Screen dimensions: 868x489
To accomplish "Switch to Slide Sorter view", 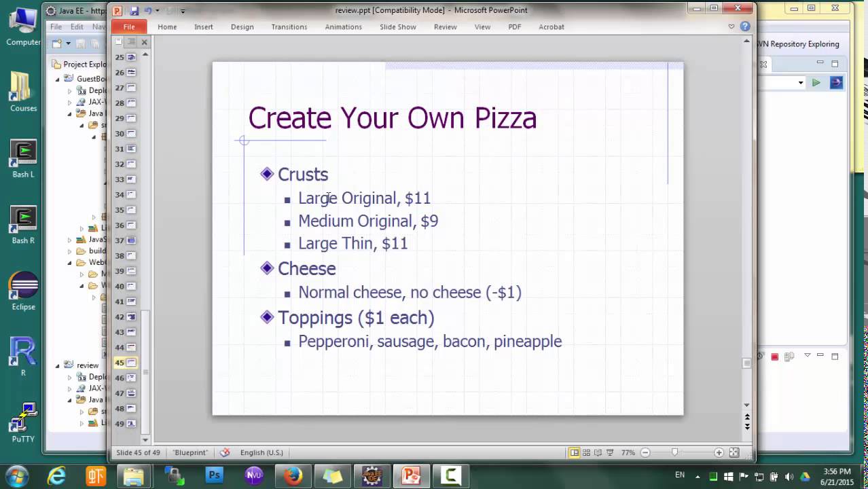I will pos(586,452).
